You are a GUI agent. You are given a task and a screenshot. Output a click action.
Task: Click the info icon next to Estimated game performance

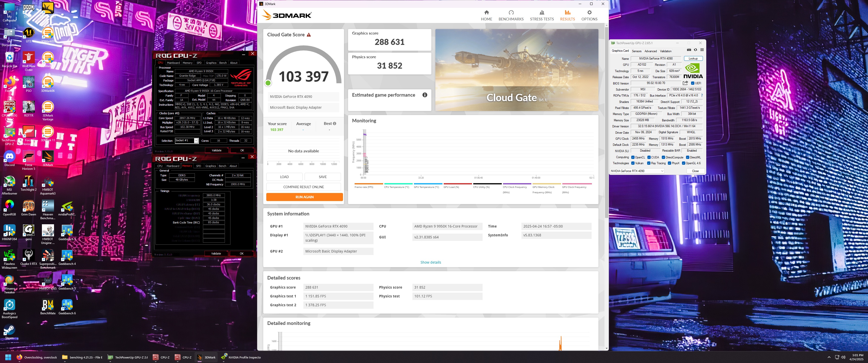point(425,95)
